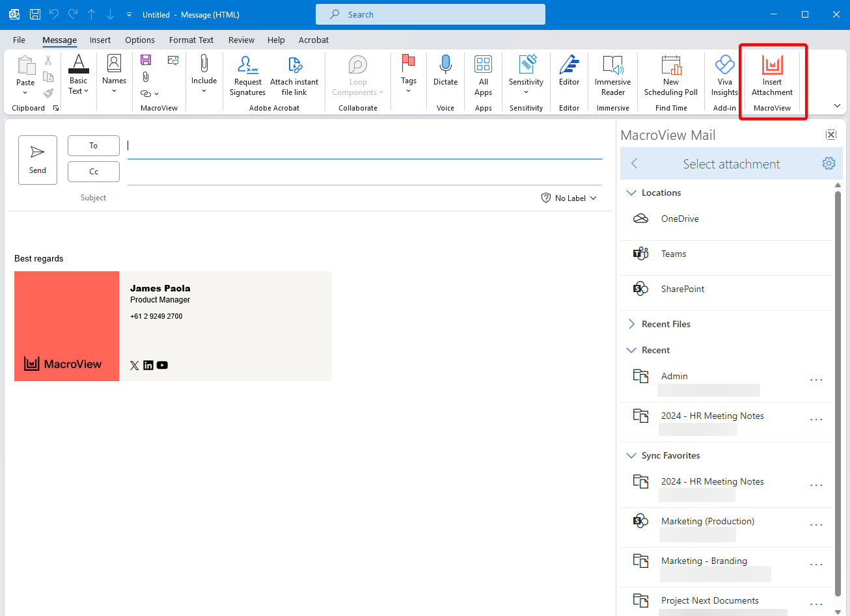
Task: Click the Cc button
Action: (x=93, y=171)
